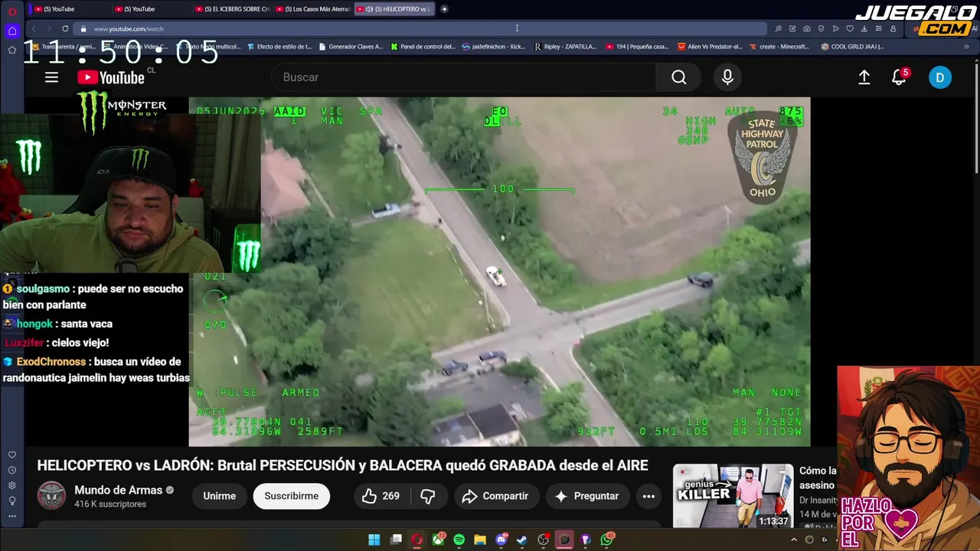Like the video with 269 likes
The width and height of the screenshot is (980, 551).
click(x=381, y=496)
